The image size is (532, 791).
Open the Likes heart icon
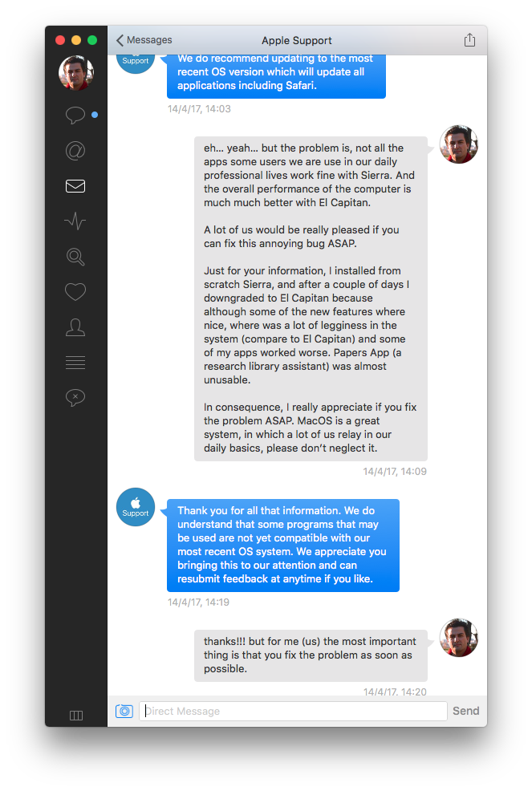[75, 292]
